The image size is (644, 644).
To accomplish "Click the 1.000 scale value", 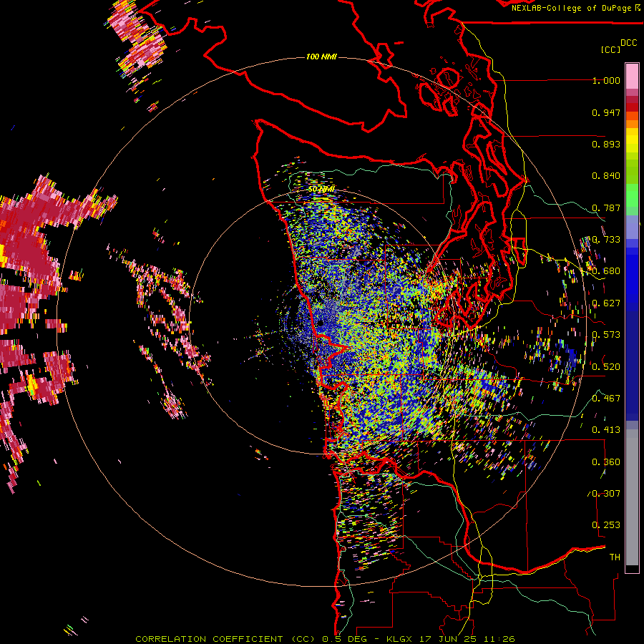I will click(606, 80).
